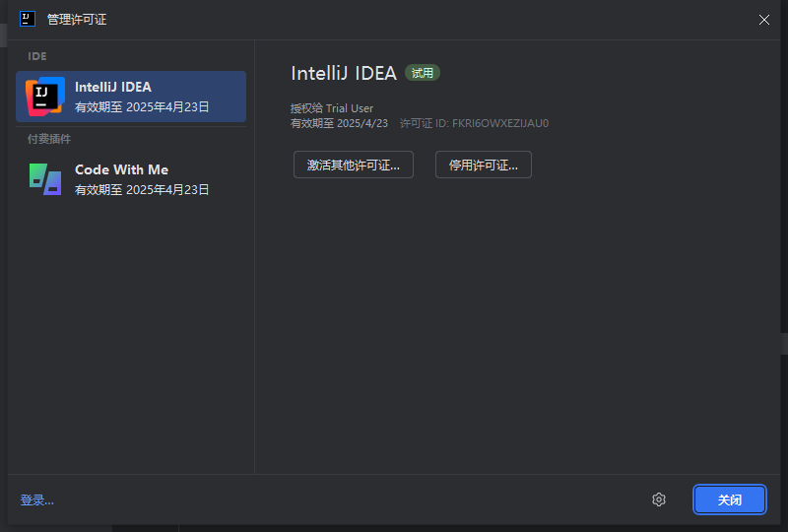Click the blue 关闭 button

pos(729,499)
